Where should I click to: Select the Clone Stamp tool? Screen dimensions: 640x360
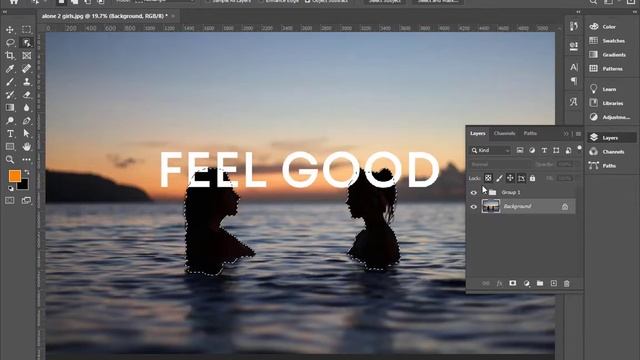pyautogui.click(x=27, y=82)
